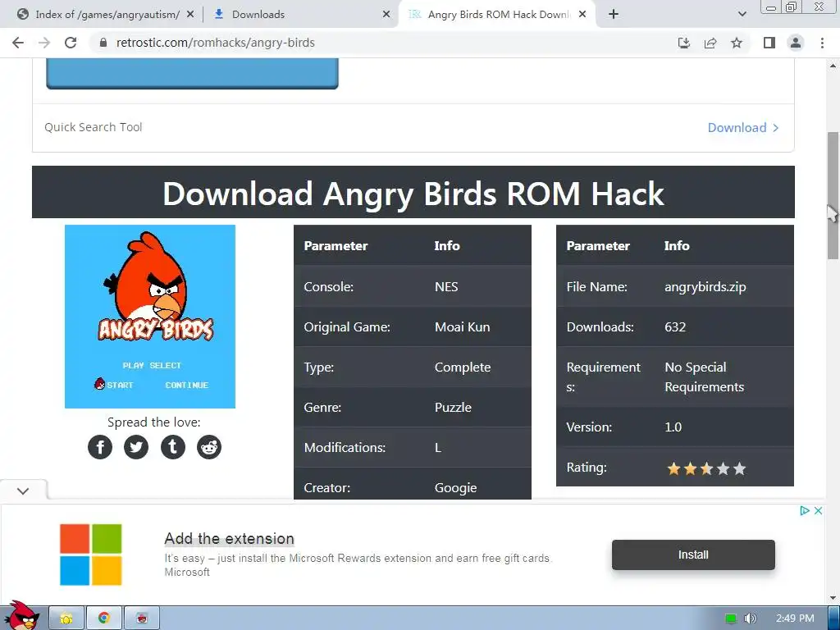Open the volume speaker tray icon
This screenshot has width=840, height=630.
(x=750, y=619)
